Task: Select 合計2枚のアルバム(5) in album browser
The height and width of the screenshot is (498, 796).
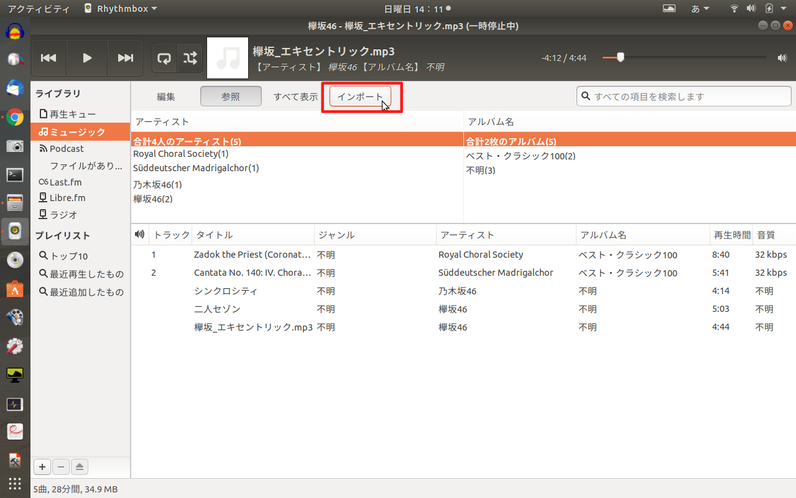Action: pos(629,140)
